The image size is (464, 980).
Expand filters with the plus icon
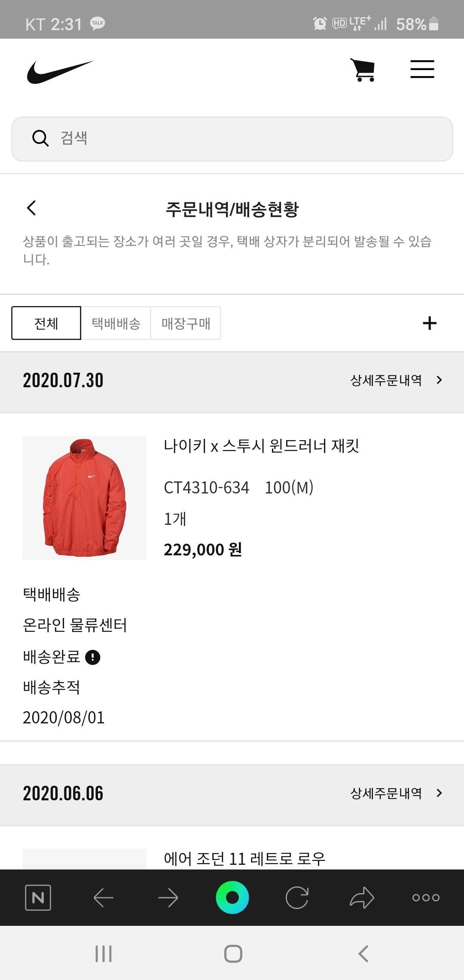coord(429,323)
